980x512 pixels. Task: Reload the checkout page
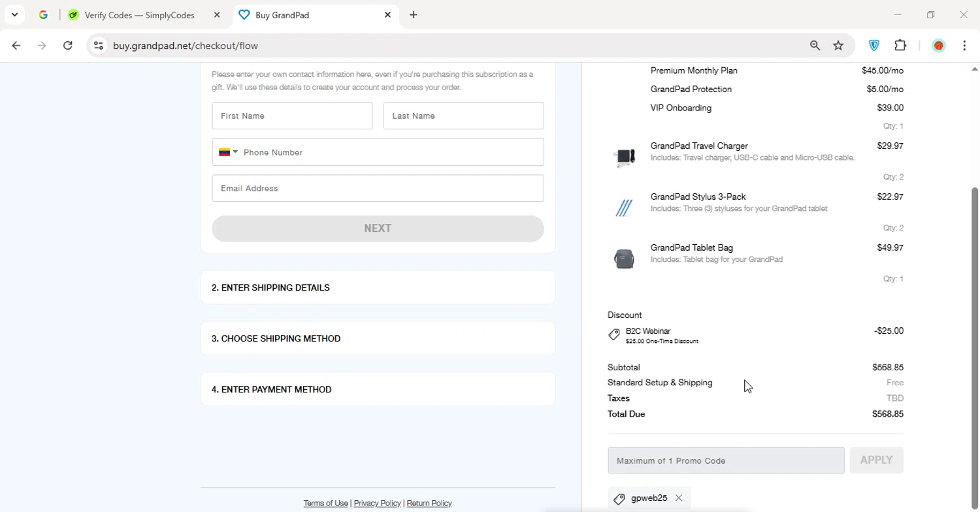(68, 46)
